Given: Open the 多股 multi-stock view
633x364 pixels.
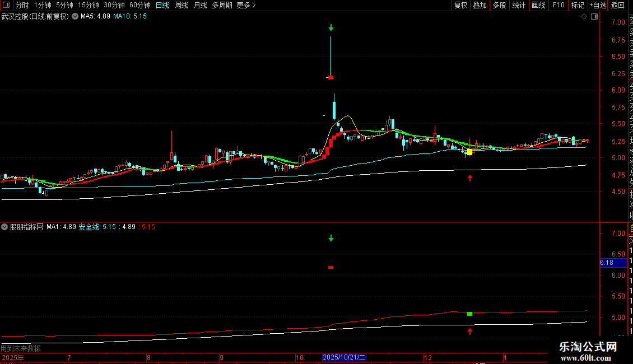Looking at the screenshot, I should (x=499, y=5).
